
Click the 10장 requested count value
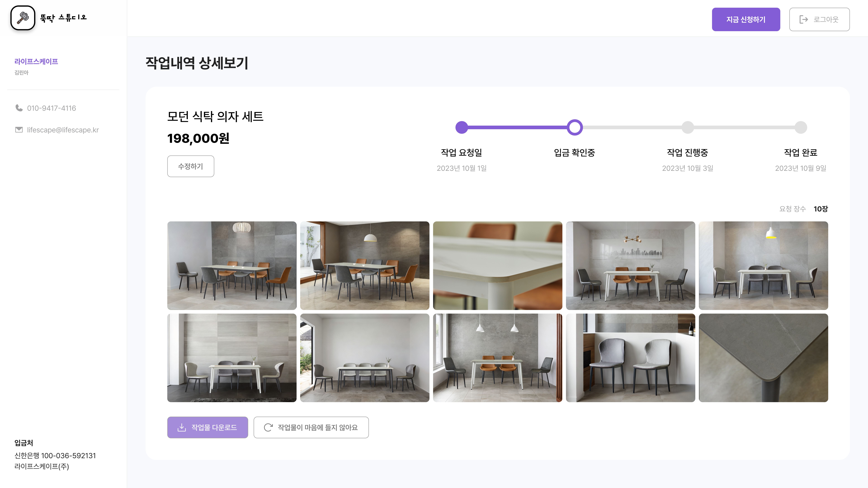tap(821, 209)
